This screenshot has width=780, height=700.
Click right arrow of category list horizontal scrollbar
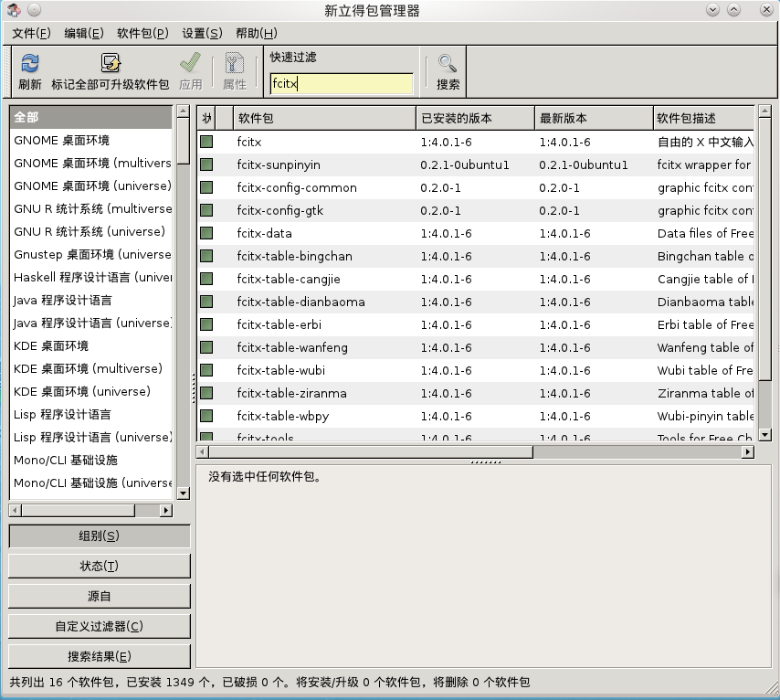pyautogui.click(x=166, y=510)
